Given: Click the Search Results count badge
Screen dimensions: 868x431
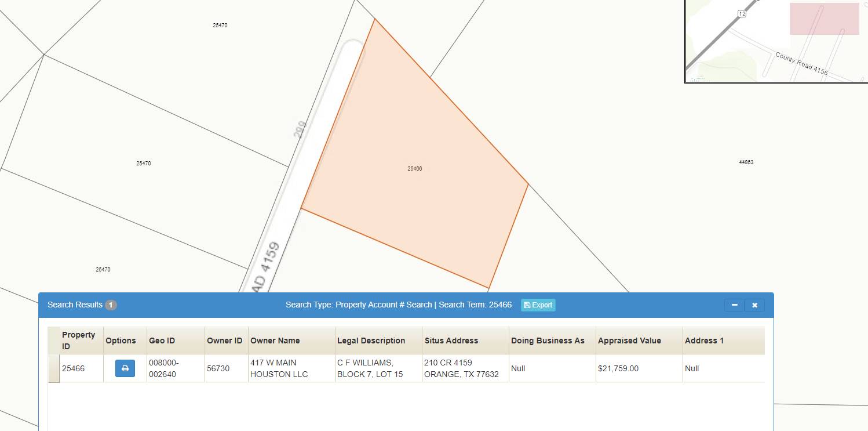Looking at the screenshot, I should click(x=111, y=305).
